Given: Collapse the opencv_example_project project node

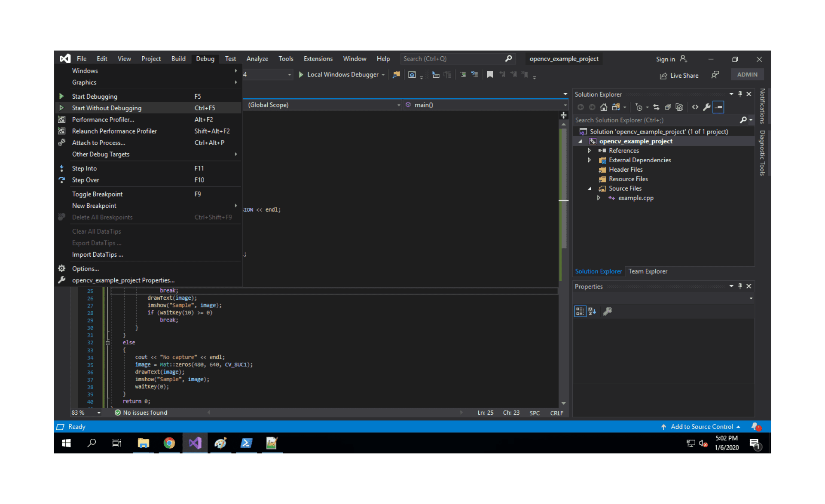Looking at the screenshot, I should coord(580,141).
